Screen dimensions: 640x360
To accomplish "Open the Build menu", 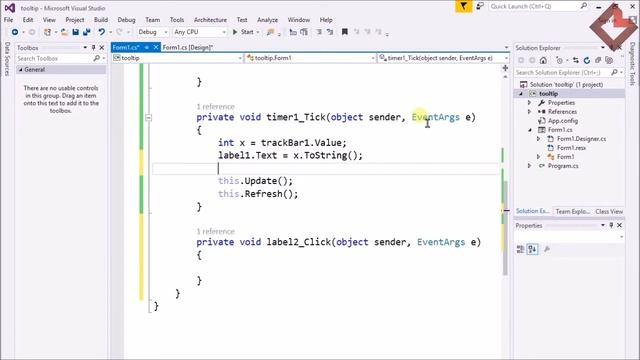I will pos(101,20).
